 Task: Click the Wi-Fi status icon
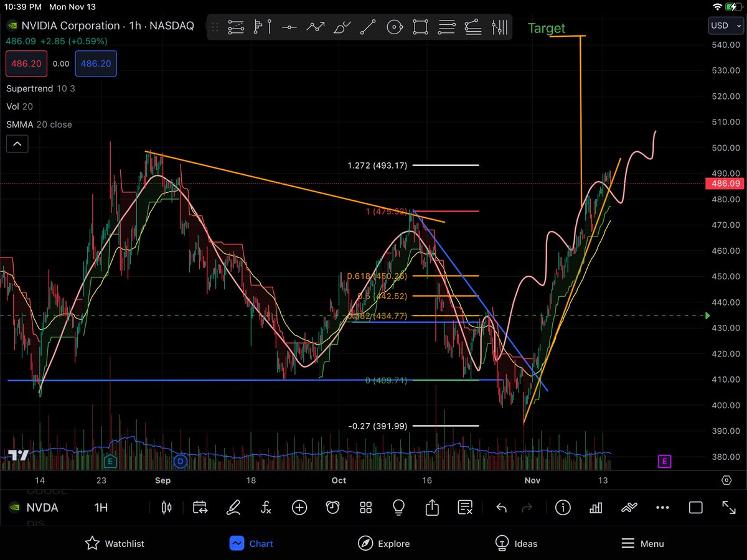[x=718, y=7]
